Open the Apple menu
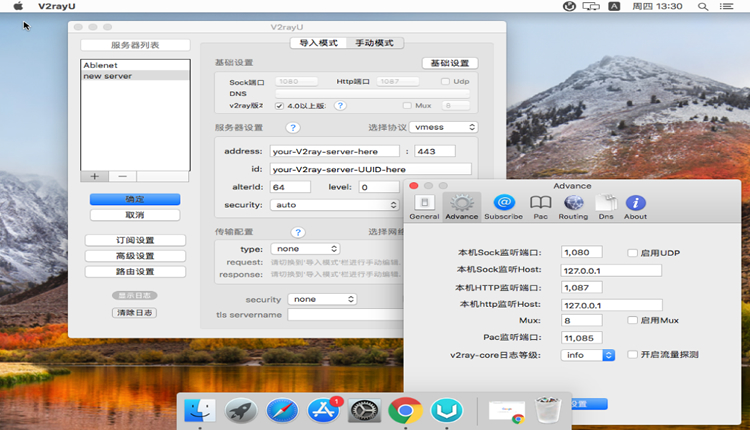The height and width of the screenshot is (430, 750). pos(18,6)
